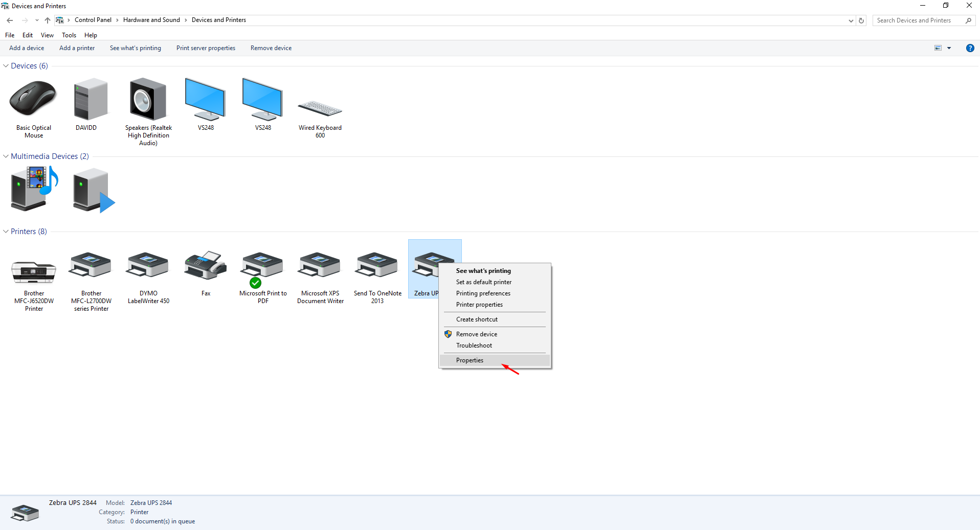
Task: Click the Devices and Printers title bar icon
Action: click(x=5, y=6)
